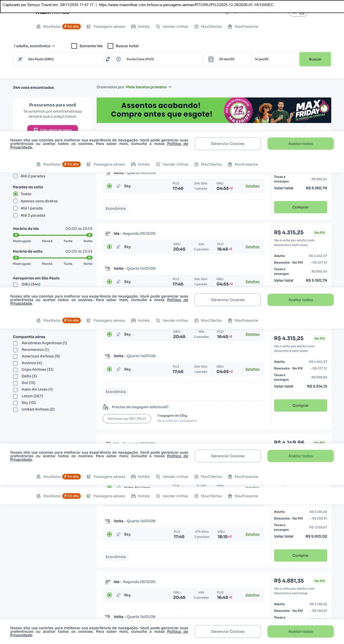Viewport: 344px width, 644px height.
Task: Click the airplane icon in São Paulo field
Action: coord(20,59)
